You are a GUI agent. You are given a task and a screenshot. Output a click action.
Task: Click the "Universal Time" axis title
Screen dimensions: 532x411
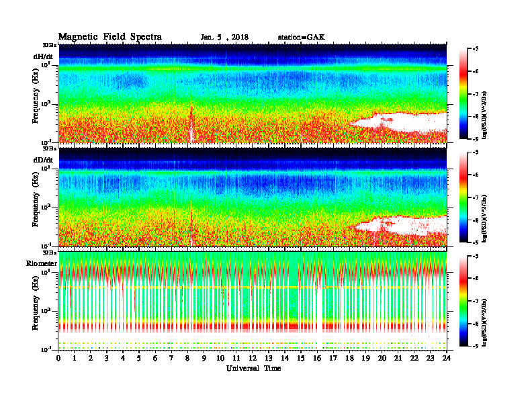(x=253, y=368)
